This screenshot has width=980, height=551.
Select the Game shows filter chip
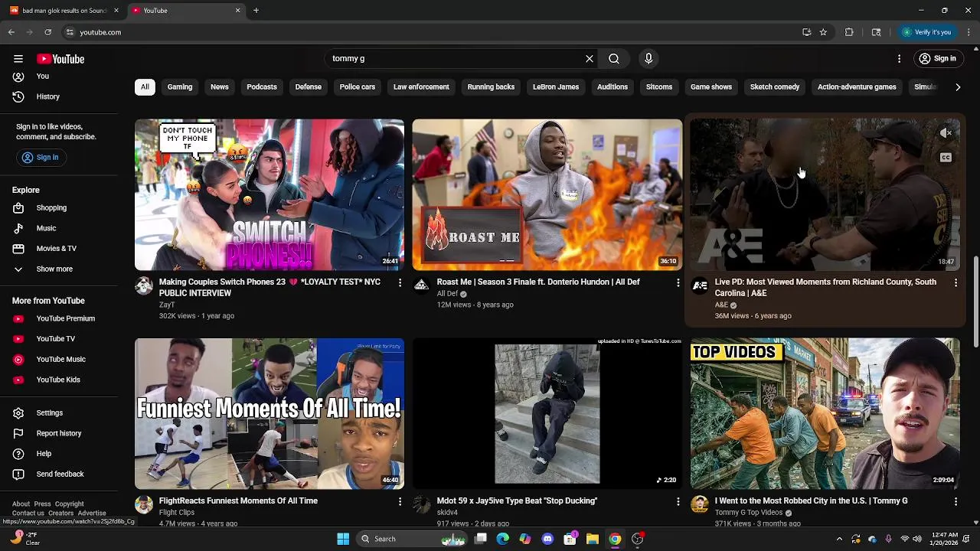coord(711,87)
